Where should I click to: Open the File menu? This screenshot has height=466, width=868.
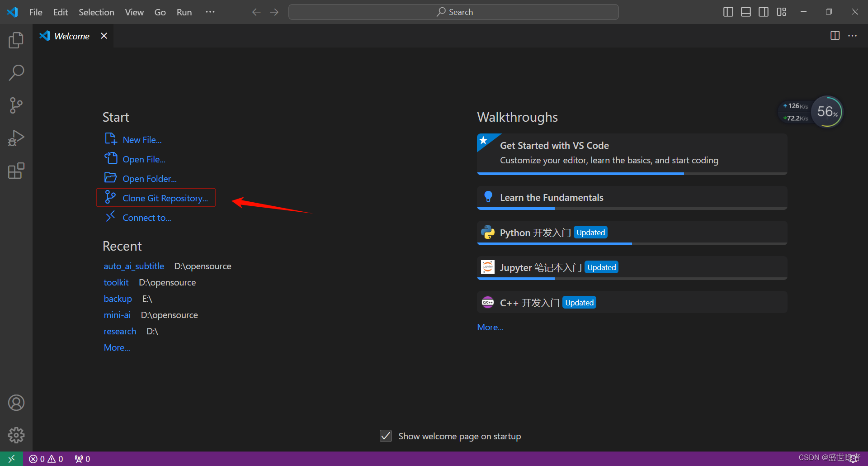click(x=36, y=12)
